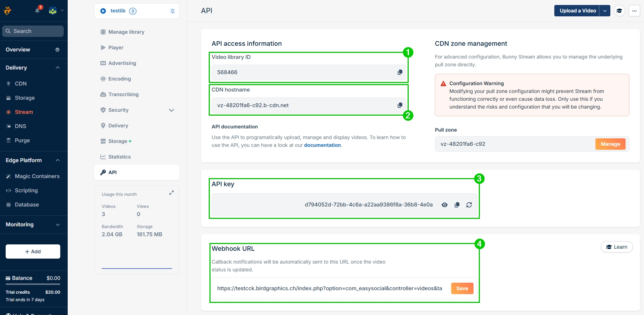Screen dimensions: 644x315
Task: Expand the Security submenu
Action: pos(172,110)
